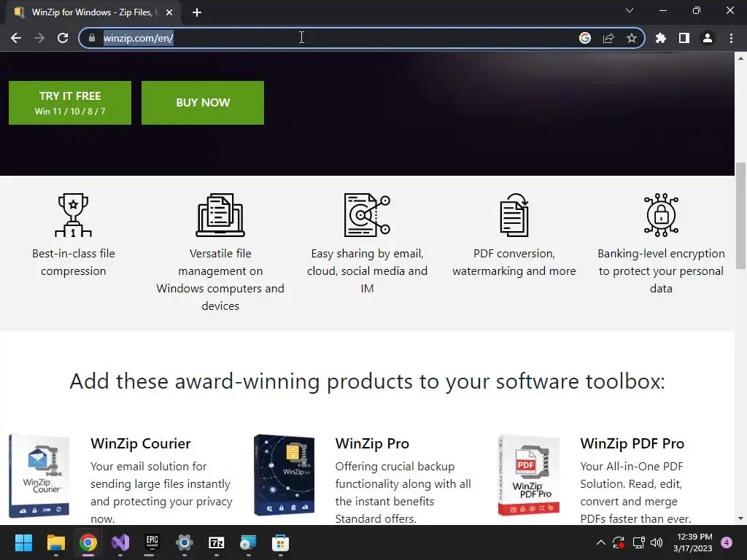Open Epic Games Launcher from taskbar

pos(152,542)
